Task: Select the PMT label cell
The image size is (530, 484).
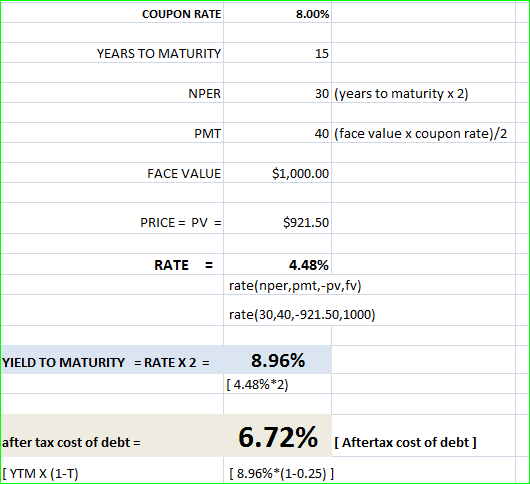Action: 208,134
